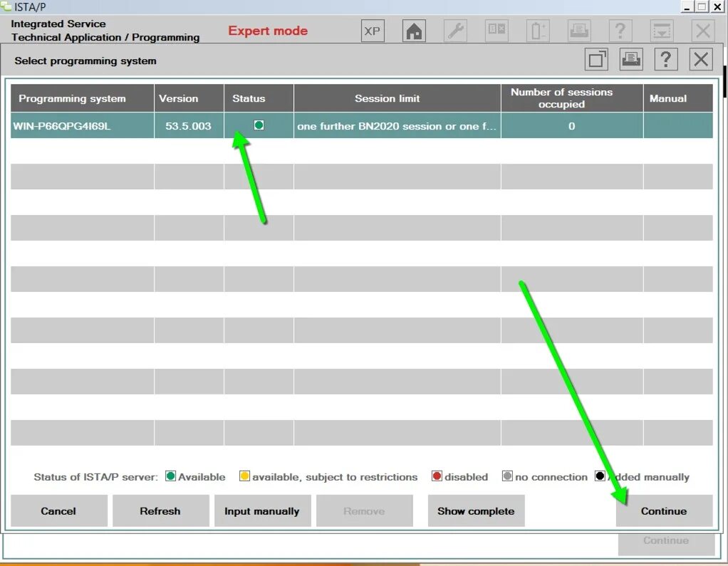Image resolution: width=728 pixels, height=566 pixels.
Task: Click the battery status toolbar icon
Action: (538, 31)
